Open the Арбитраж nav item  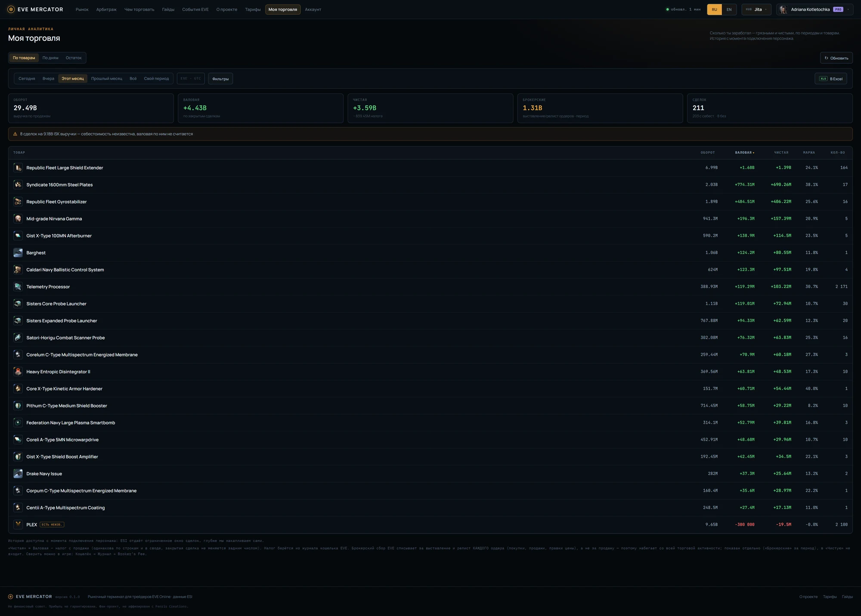point(106,9)
